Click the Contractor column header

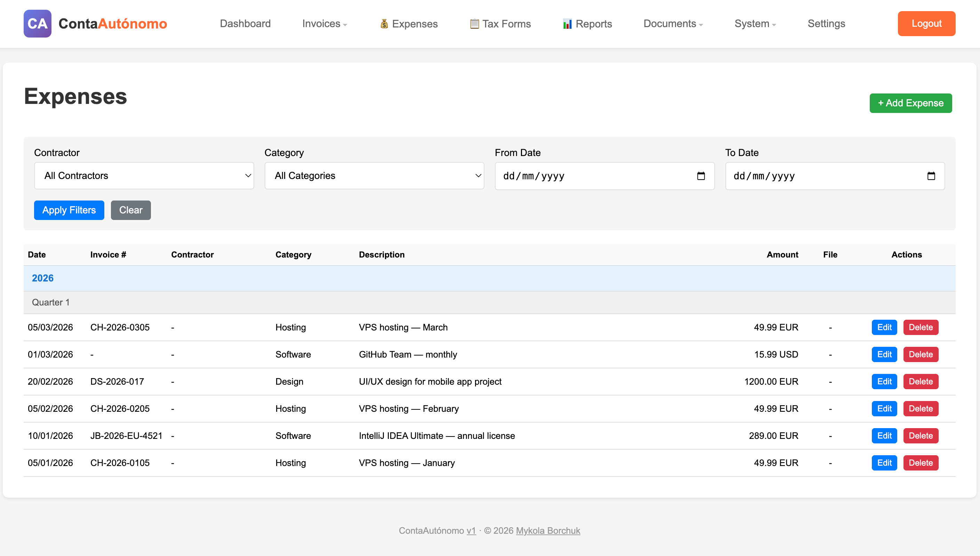[192, 255]
